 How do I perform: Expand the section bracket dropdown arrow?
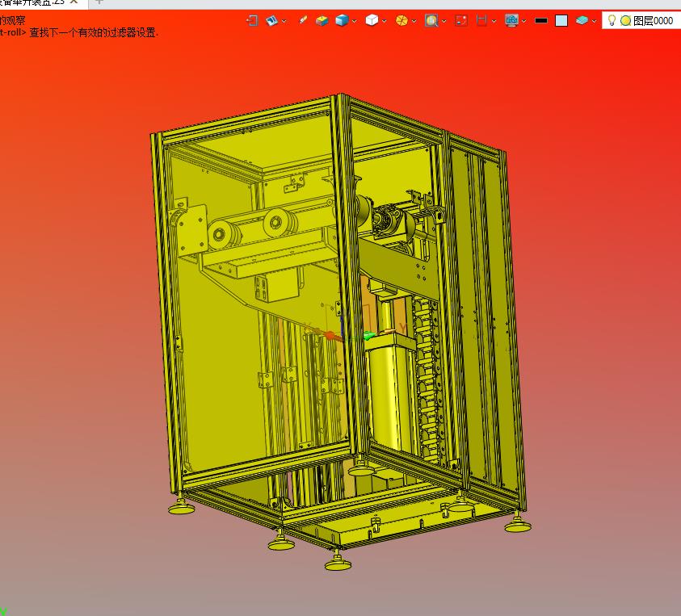coord(494,21)
